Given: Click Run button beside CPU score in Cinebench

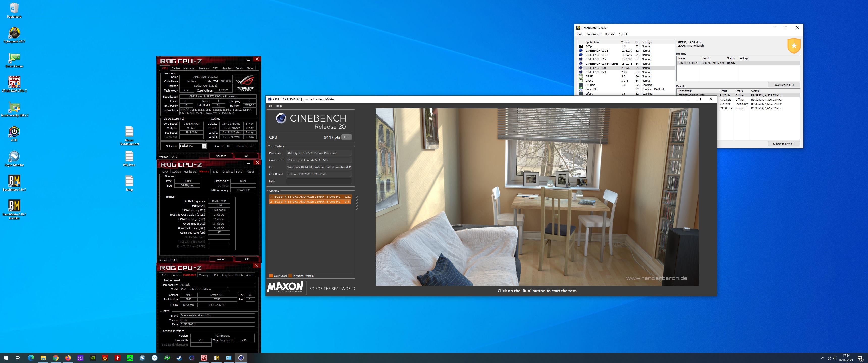Looking at the screenshot, I should (x=346, y=137).
